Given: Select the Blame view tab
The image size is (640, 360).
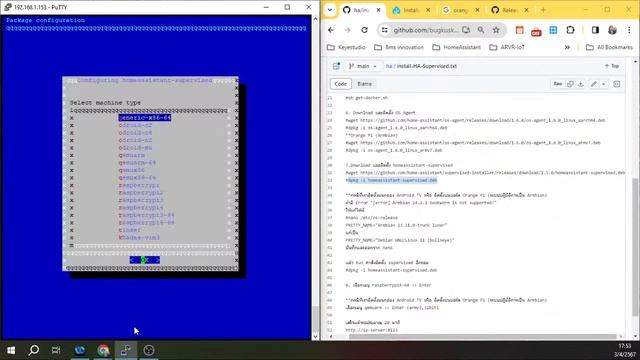Looking at the screenshot, I should click(x=364, y=84).
